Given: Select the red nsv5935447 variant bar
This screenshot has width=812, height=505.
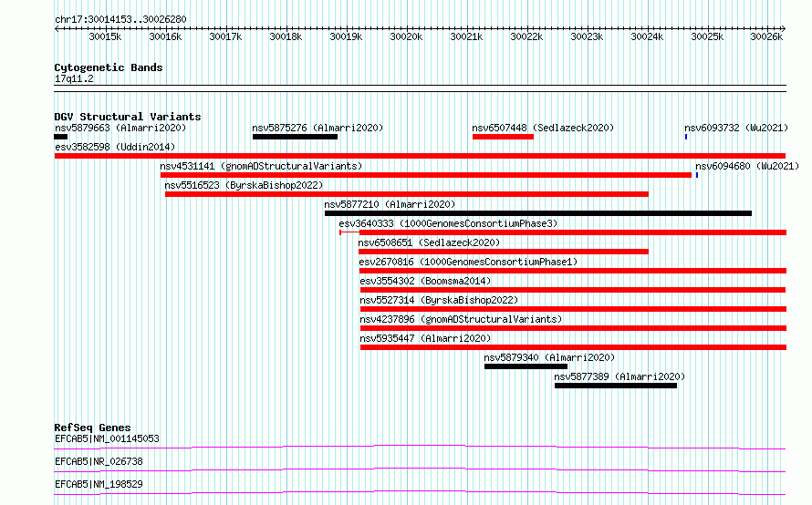Looking at the screenshot, I should [573, 347].
